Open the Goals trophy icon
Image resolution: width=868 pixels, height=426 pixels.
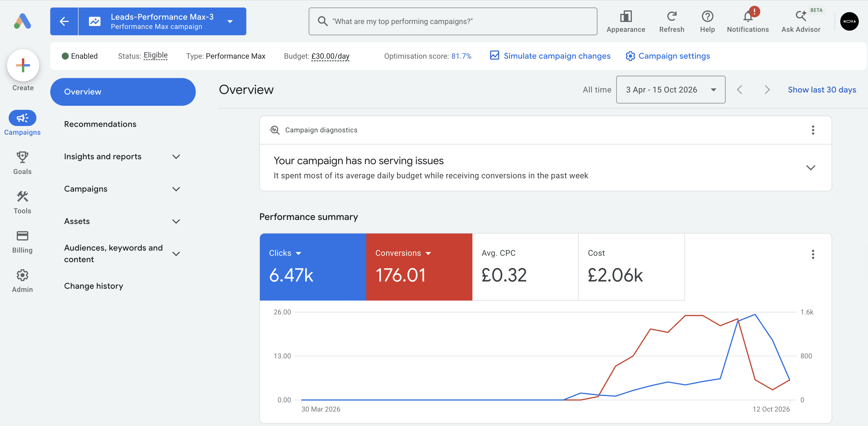[x=22, y=157]
